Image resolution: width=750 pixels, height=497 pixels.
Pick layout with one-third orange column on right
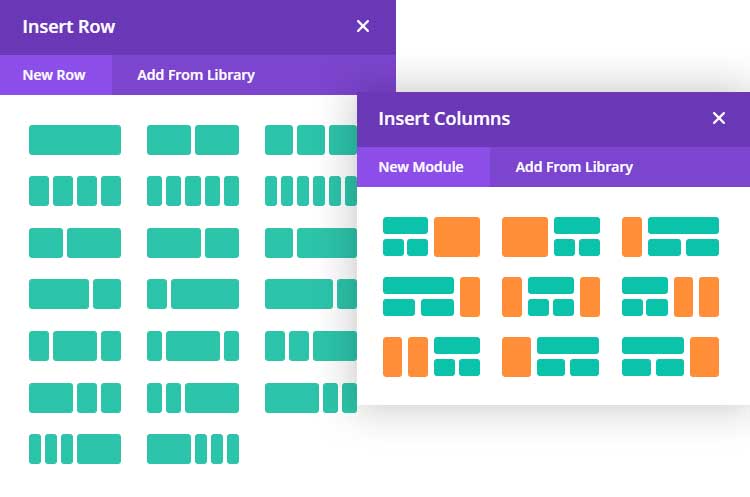tap(670, 357)
